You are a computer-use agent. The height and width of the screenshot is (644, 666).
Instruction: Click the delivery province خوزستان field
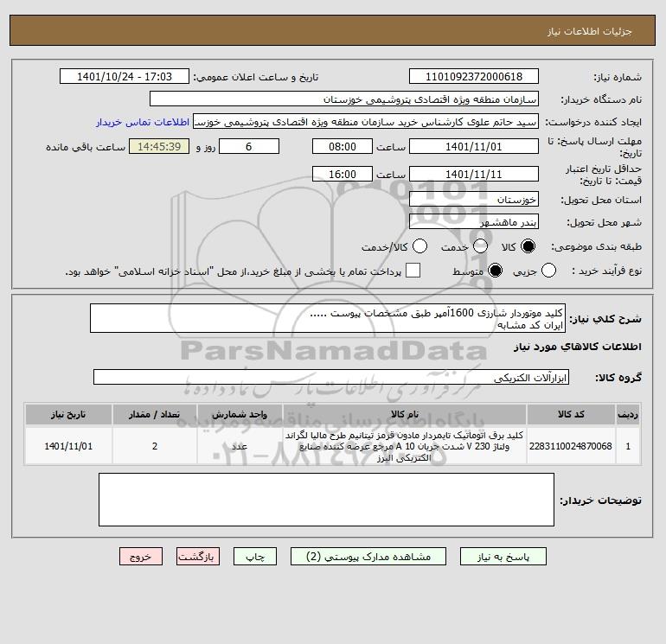point(474,199)
